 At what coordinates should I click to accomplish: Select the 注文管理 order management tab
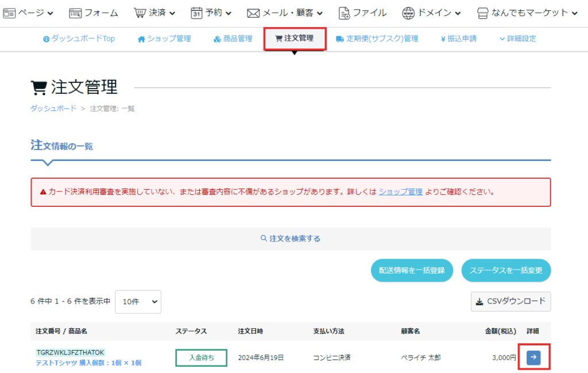pos(295,39)
